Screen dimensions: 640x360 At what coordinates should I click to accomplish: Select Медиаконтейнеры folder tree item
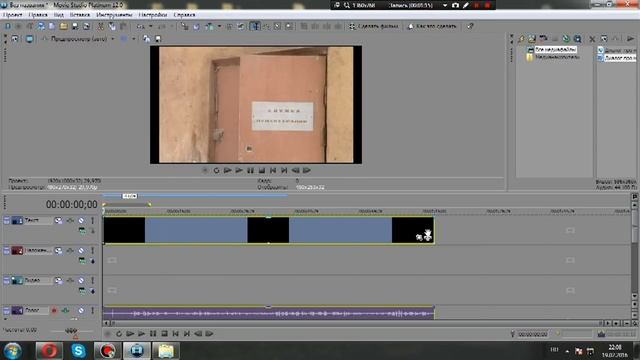pyautogui.click(x=557, y=57)
